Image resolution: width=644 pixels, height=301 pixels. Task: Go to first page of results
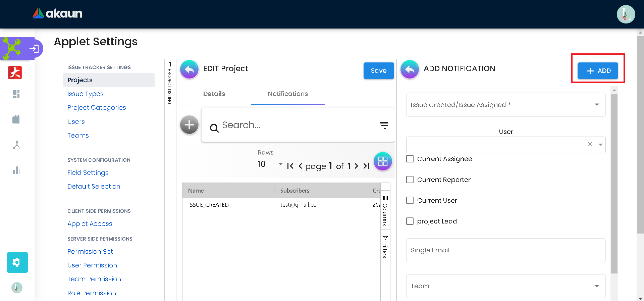pyautogui.click(x=290, y=166)
